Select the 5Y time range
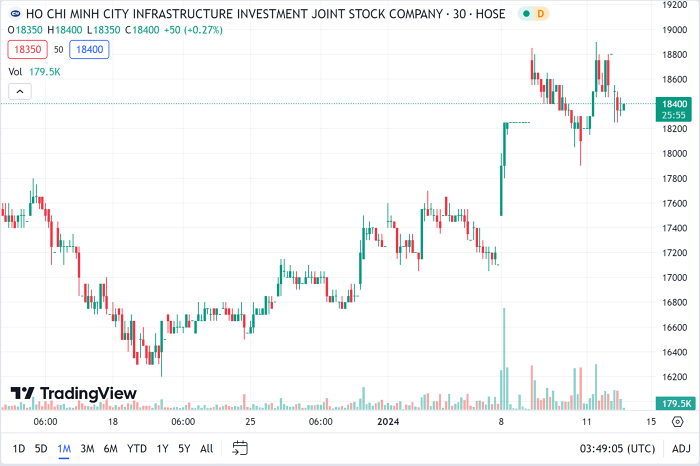The image size is (700, 466). coord(184,449)
